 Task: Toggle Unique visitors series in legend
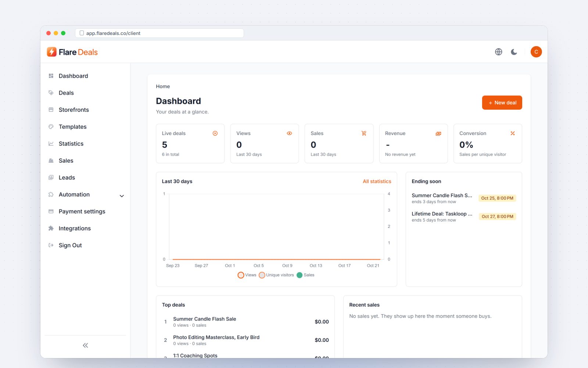(x=276, y=275)
